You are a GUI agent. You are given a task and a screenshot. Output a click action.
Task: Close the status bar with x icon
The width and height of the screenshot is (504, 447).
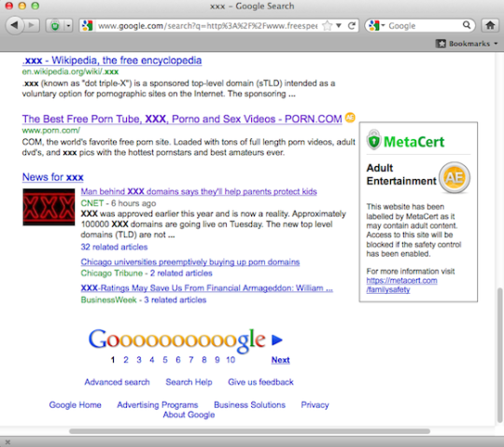7,442
